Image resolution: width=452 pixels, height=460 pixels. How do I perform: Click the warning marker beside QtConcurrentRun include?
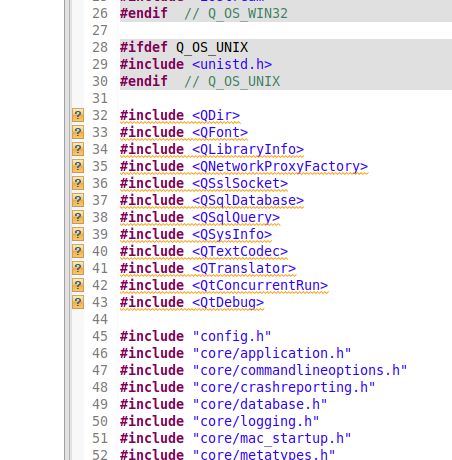tap(78, 285)
